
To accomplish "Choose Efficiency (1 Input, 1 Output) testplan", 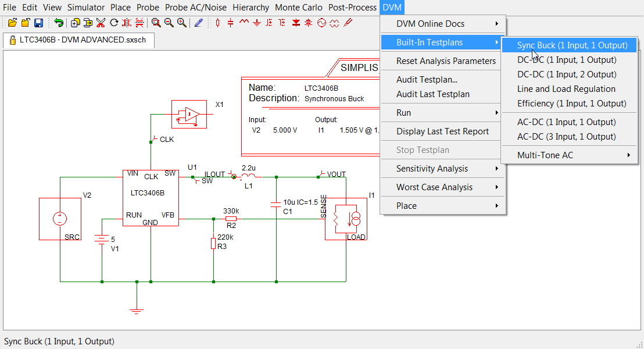I will 571,104.
